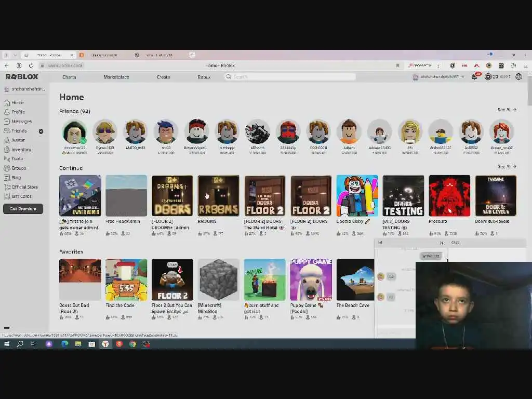Viewport: 532px width, 399px height.
Task: Open the Puppy Game favorite thumbnail
Action: coord(311,280)
